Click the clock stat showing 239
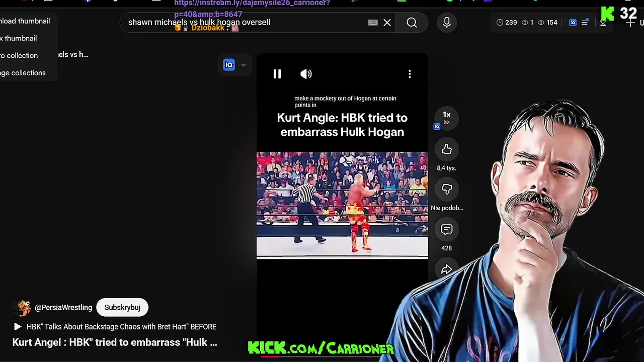644x362 pixels. [x=507, y=23]
